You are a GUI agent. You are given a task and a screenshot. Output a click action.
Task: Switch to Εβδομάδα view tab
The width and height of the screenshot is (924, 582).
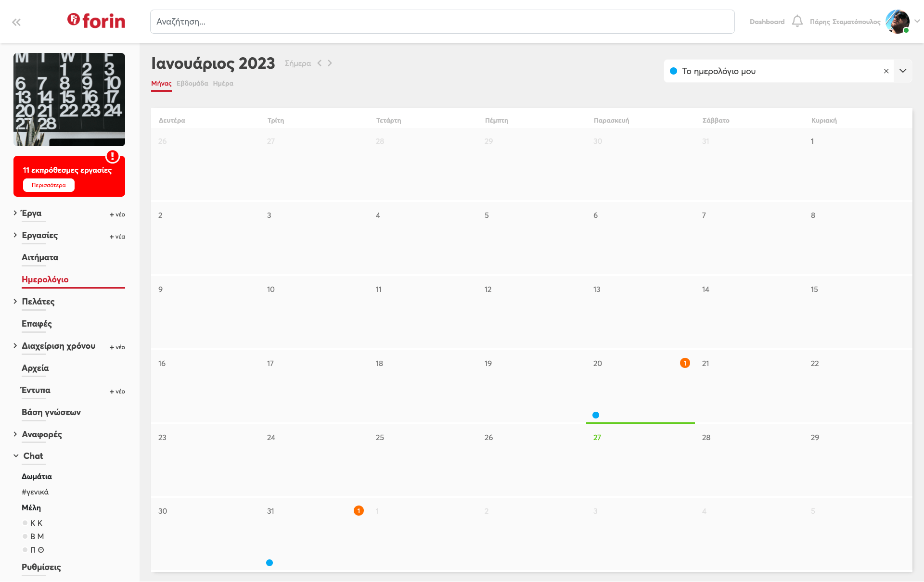[192, 83]
